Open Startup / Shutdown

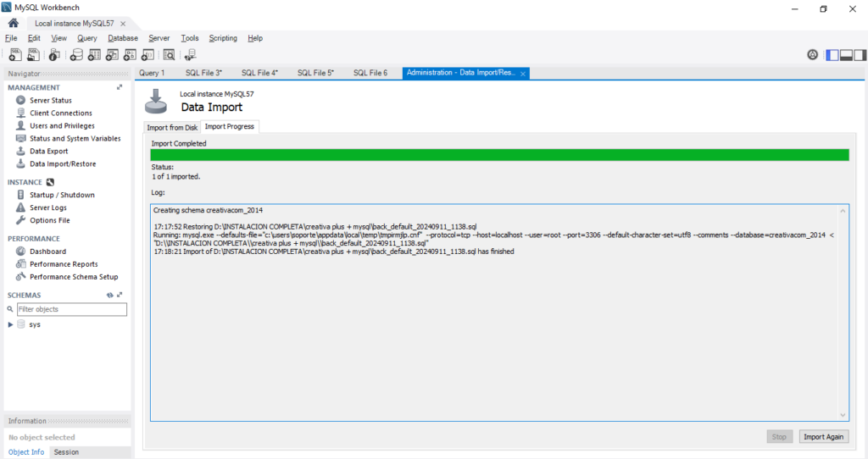point(62,195)
